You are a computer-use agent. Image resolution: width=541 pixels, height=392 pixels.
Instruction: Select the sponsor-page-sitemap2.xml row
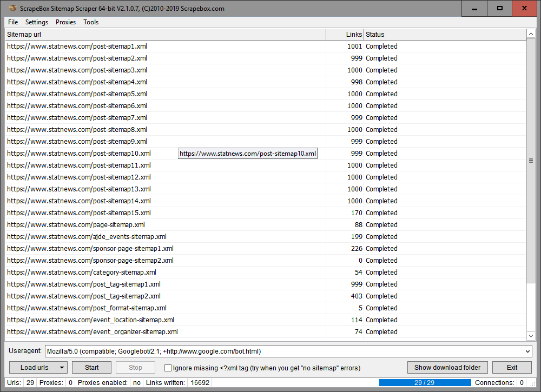coord(266,261)
